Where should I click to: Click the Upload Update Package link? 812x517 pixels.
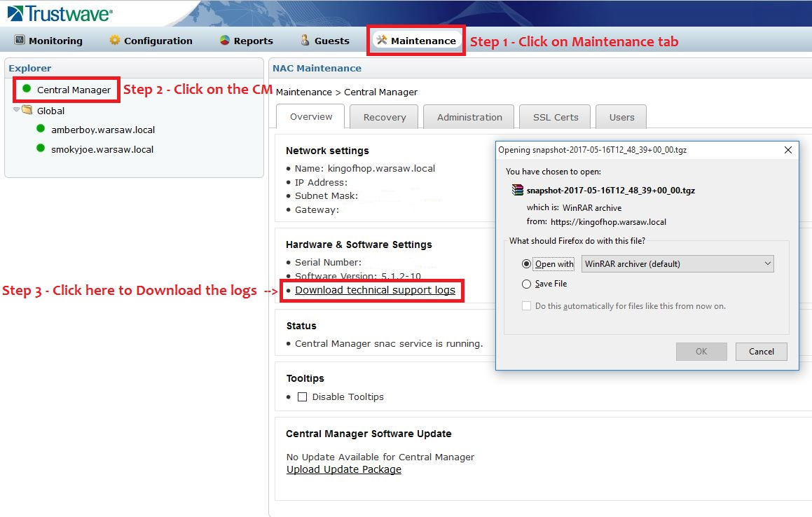[x=344, y=469]
